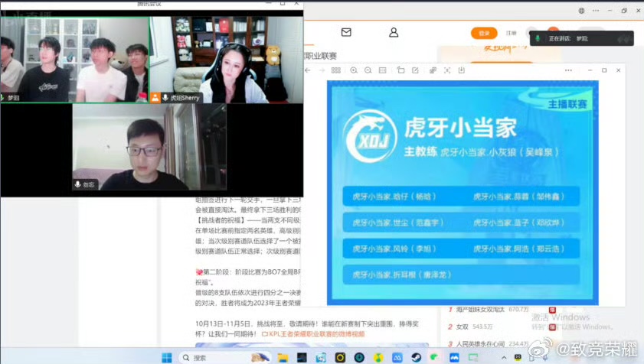Click roster entry 虎牙小当家.折耳根
Screen dimensions: 644x364
point(402,275)
